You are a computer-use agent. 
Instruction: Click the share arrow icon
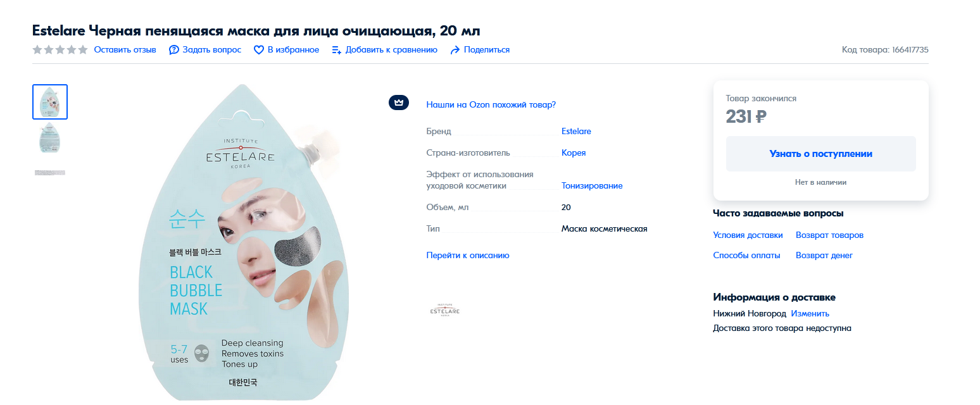(455, 50)
